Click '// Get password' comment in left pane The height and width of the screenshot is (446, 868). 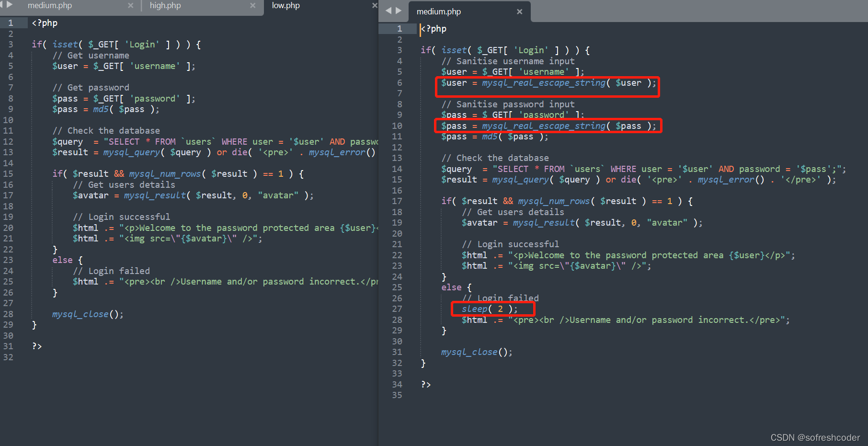(91, 88)
